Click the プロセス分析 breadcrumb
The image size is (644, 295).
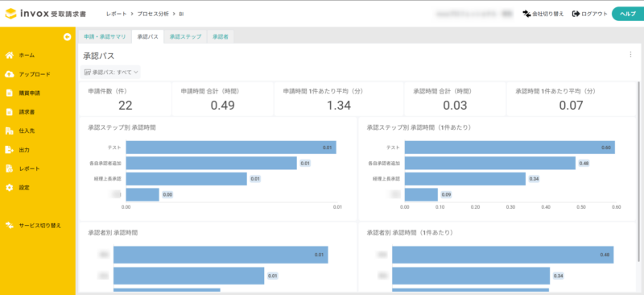153,14
